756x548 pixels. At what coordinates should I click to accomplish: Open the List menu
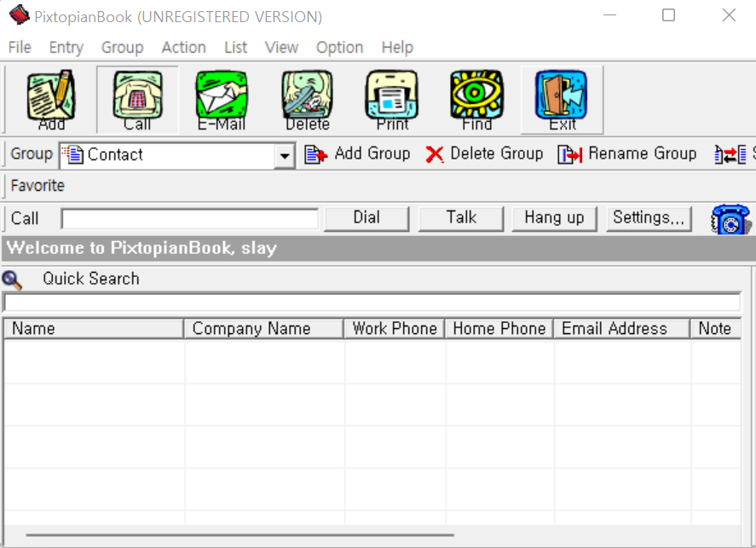point(235,47)
